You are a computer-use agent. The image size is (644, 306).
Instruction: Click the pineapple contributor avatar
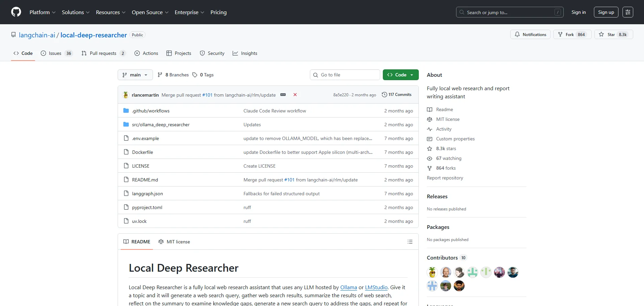pyautogui.click(x=432, y=272)
